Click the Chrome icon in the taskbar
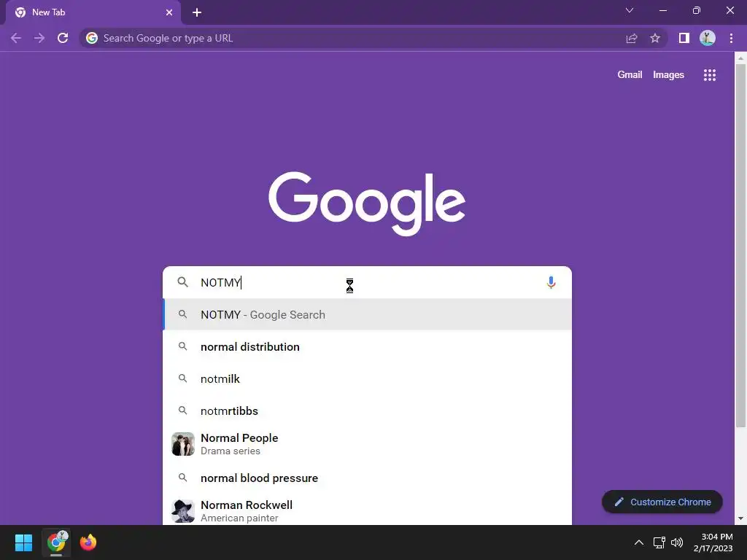Image resolution: width=747 pixels, height=560 pixels. pyautogui.click(x=56, y=542)
